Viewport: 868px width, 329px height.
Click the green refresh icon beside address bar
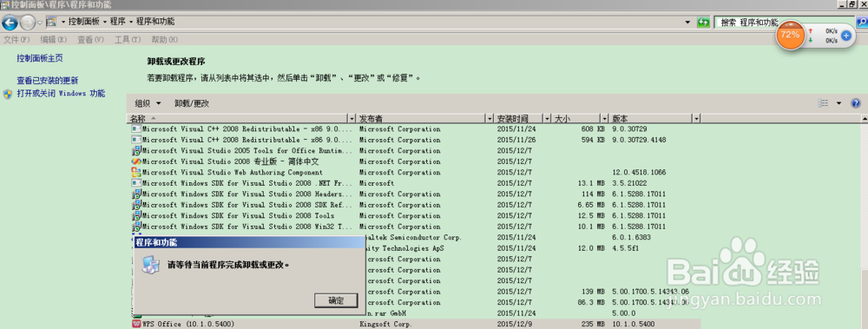coord(704,23)
